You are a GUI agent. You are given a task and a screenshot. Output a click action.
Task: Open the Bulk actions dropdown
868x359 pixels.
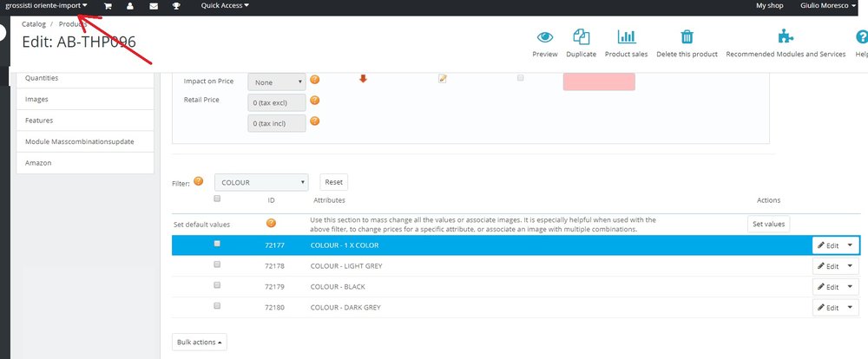coord(200,342)
